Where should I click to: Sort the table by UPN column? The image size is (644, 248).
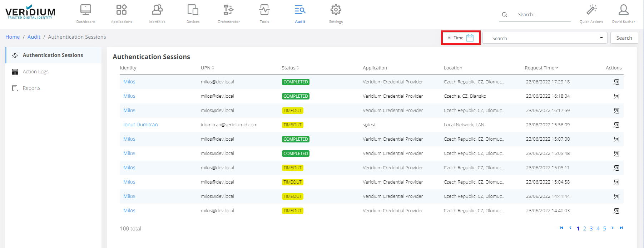[x=207, y=68]
